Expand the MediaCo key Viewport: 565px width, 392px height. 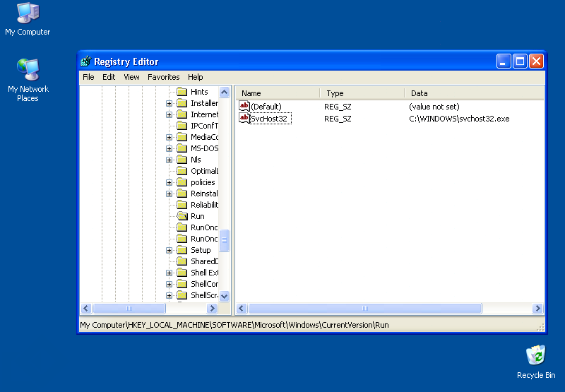[169, 137]
